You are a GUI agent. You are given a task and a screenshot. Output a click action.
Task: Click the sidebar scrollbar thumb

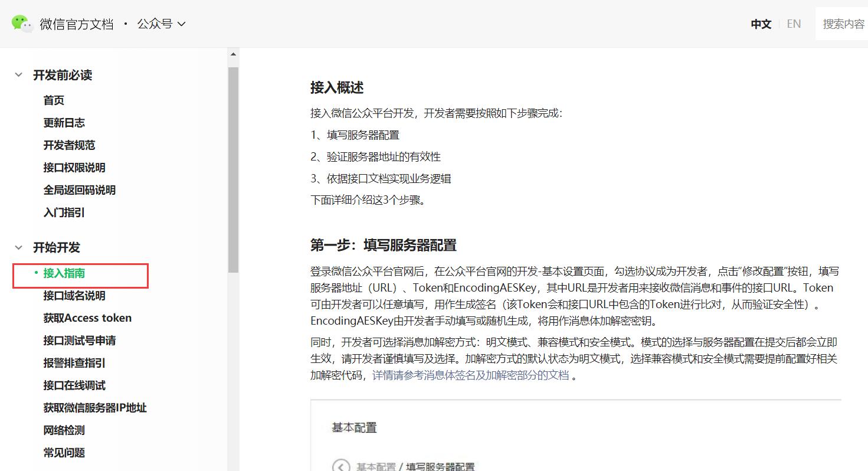233,169
